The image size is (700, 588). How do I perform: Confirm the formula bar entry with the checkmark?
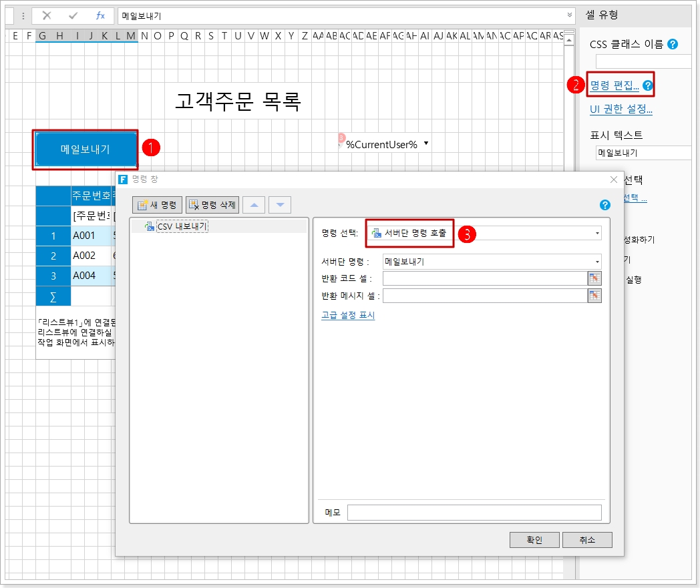[x=73, y=15]
